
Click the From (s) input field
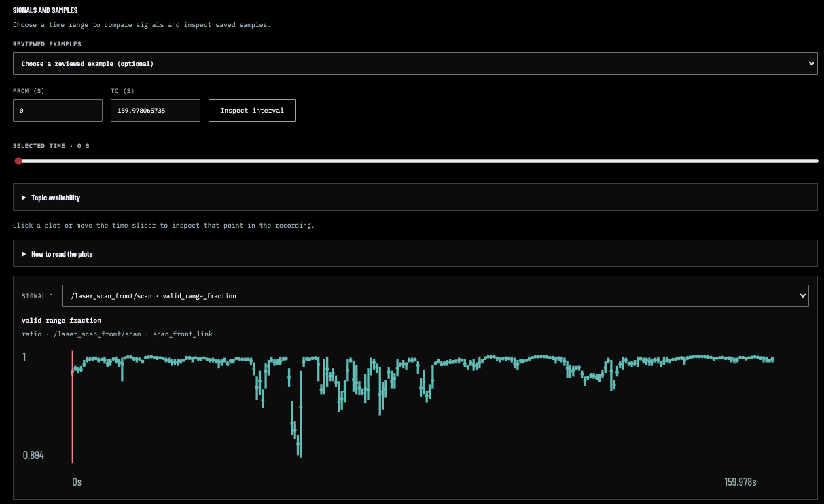[58, 110]
